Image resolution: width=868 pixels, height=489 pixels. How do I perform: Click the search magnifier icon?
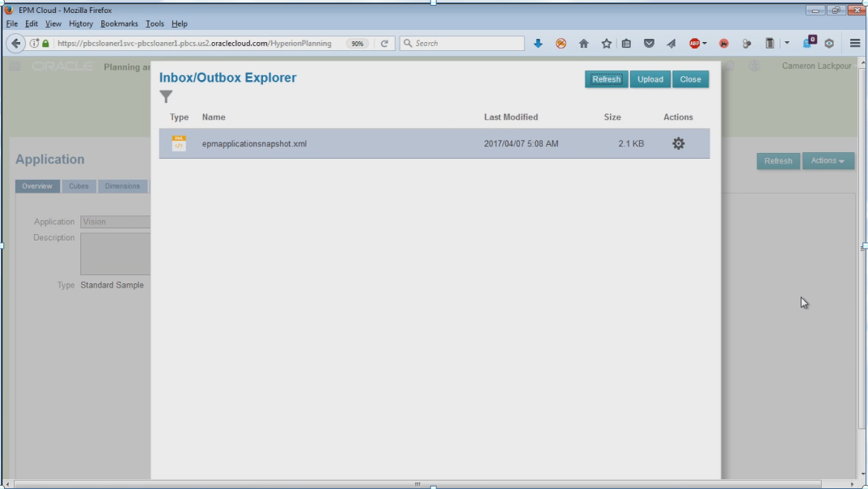click(x=408, y=43)
